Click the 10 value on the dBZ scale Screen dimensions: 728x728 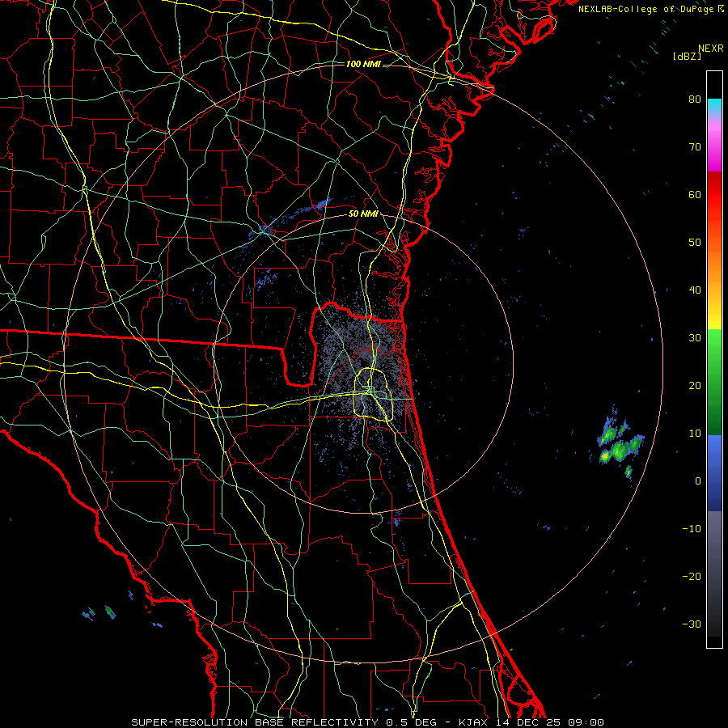tap(695, 434)
